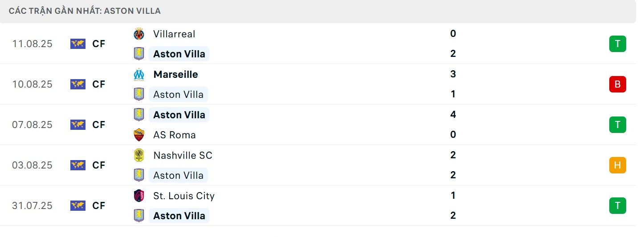Click the Nashville SC club badge
This screenshot has height=237, width=644.
click(139, 155)
